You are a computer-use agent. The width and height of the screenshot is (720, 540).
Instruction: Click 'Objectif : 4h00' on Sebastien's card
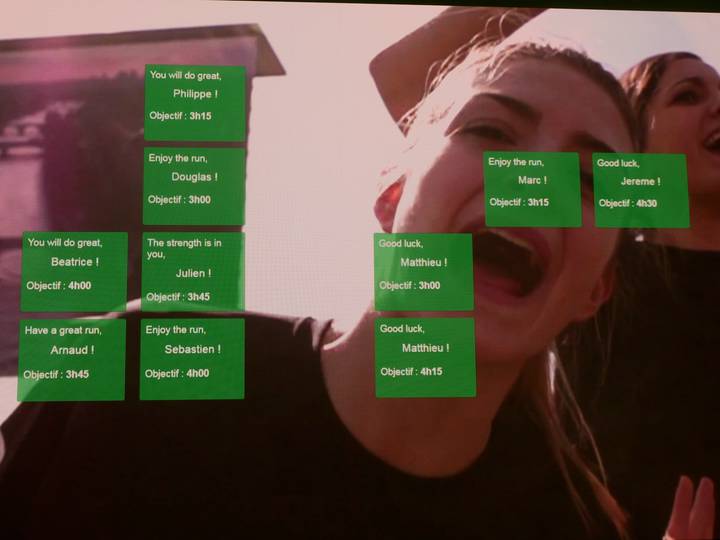[x=177, y=374]
